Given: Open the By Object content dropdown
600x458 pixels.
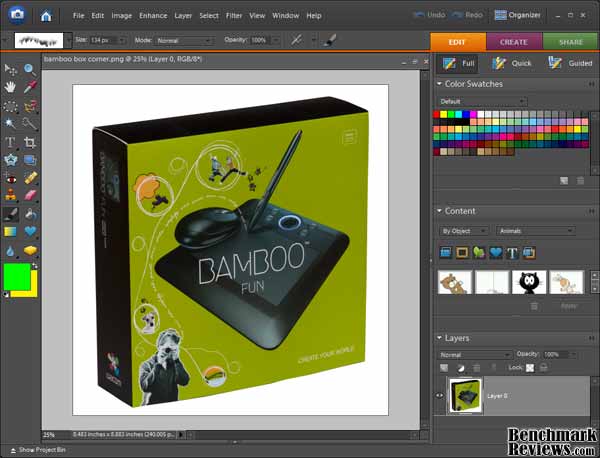Looking at the screenshot, I should pyautogui.click(x=463, y=231).
